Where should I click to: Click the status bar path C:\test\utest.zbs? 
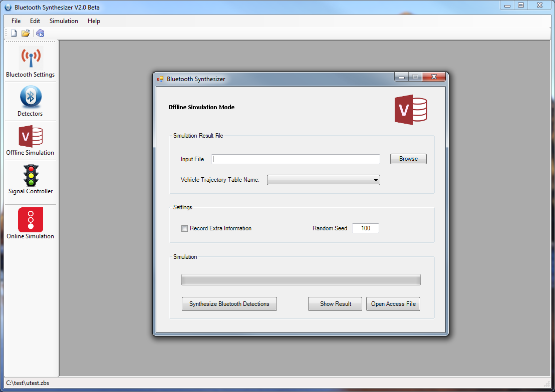pyautogui.click(x=28, y=383)
